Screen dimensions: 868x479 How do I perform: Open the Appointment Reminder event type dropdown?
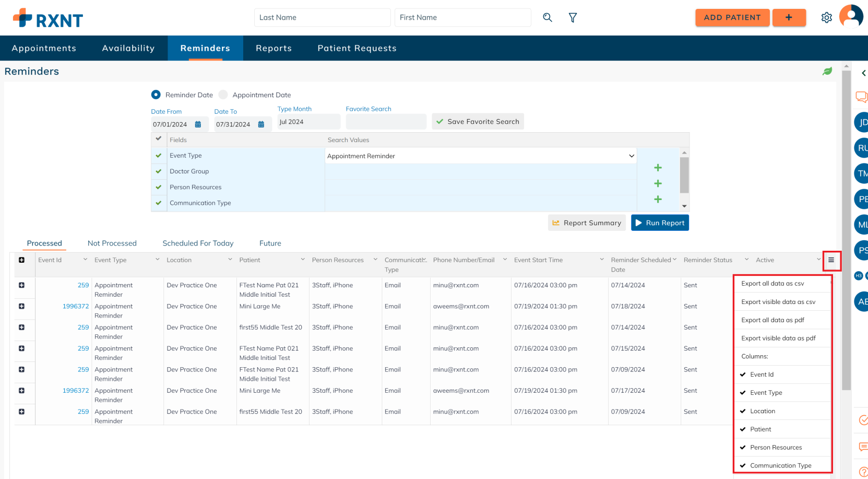click(480, 156)
